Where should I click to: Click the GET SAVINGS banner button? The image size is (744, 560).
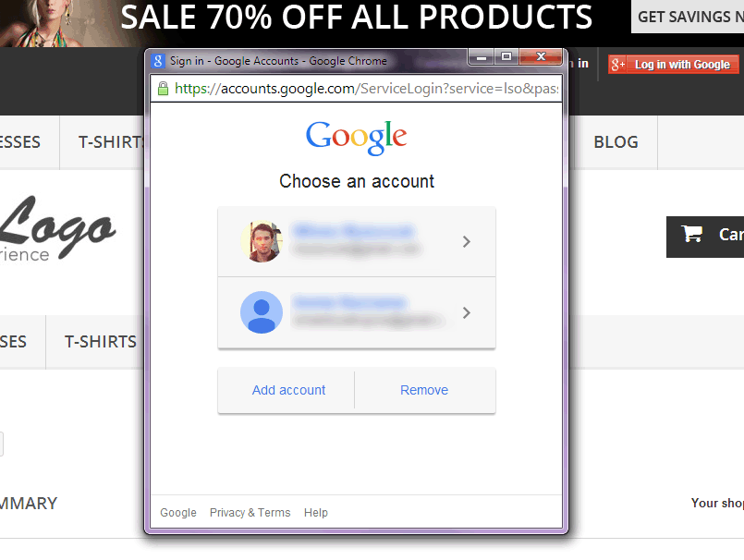(688, 17)
